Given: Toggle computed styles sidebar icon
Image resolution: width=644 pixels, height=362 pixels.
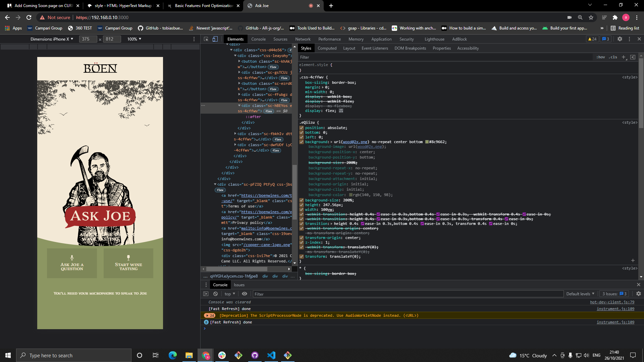Looking at the screenshot, I should tap(633, 57).
